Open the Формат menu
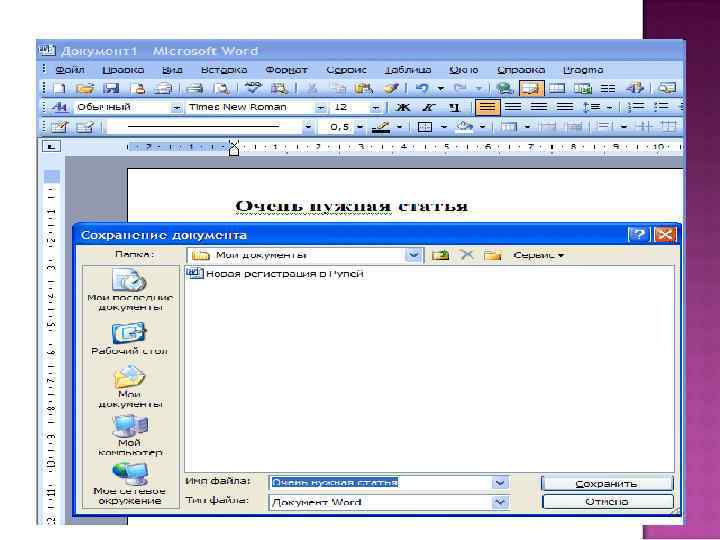Viewport: 720px width, 540px height. coord(286,70)
